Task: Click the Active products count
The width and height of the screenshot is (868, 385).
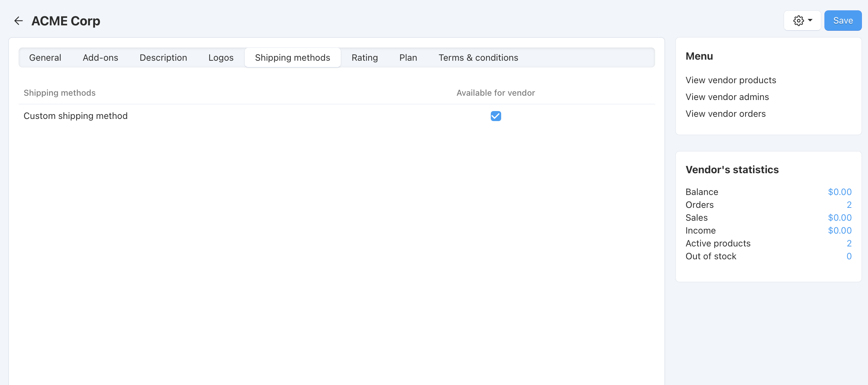Action: pos(849,243)
